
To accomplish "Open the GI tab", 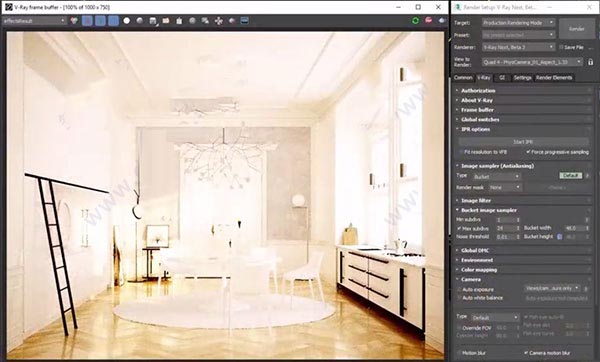I will 502,78.
